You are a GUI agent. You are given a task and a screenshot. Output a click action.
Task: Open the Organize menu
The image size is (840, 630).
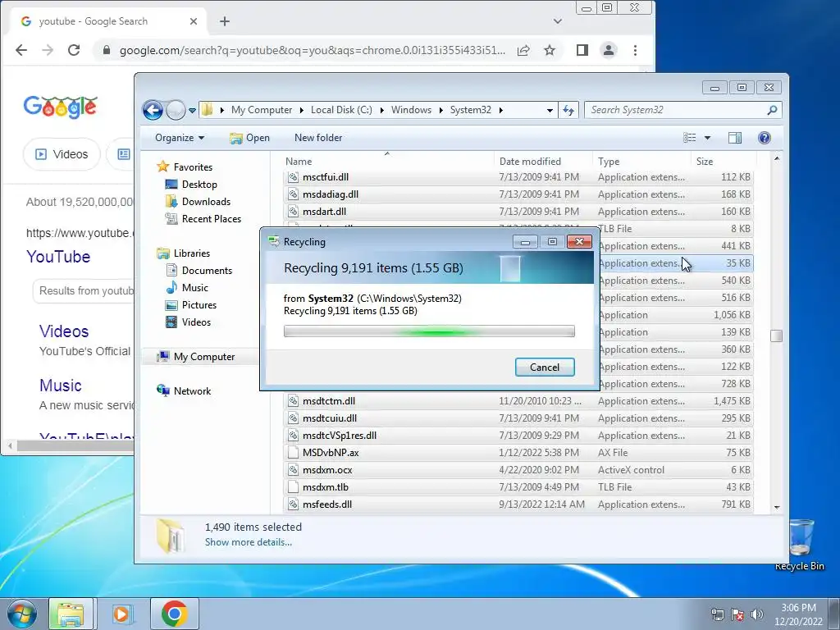coord(180,138)
